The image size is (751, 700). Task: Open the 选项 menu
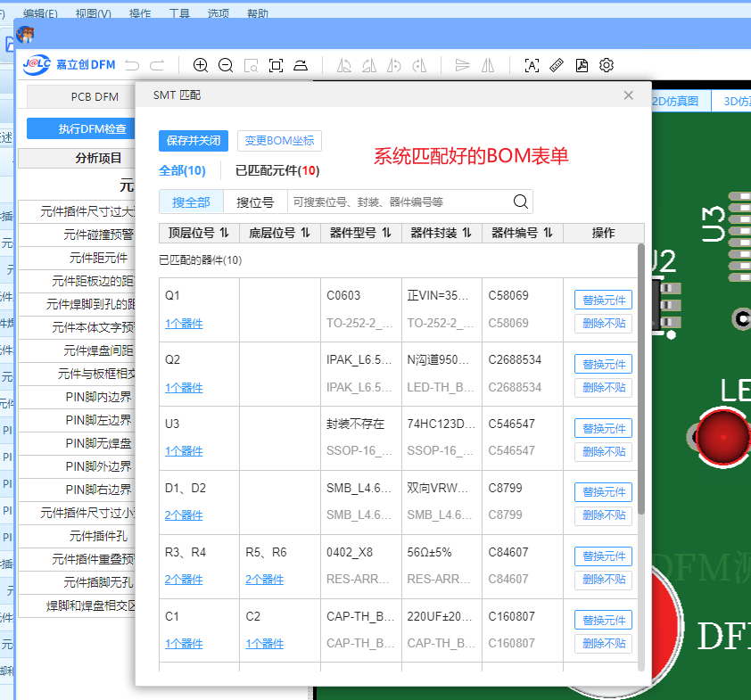tap(218, 13)
